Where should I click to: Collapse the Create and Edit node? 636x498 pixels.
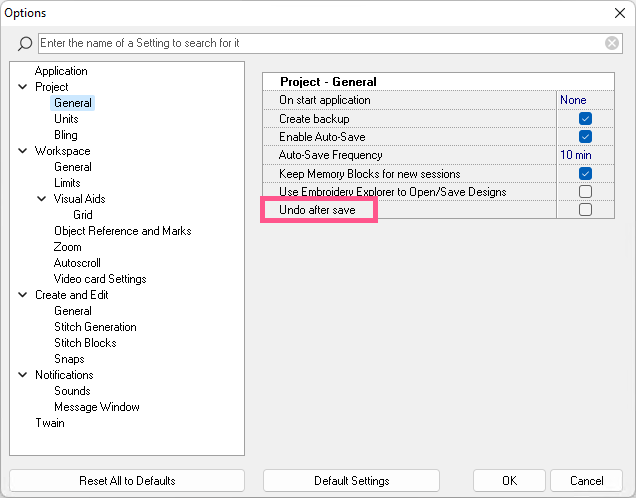click(x=23, y=295)
